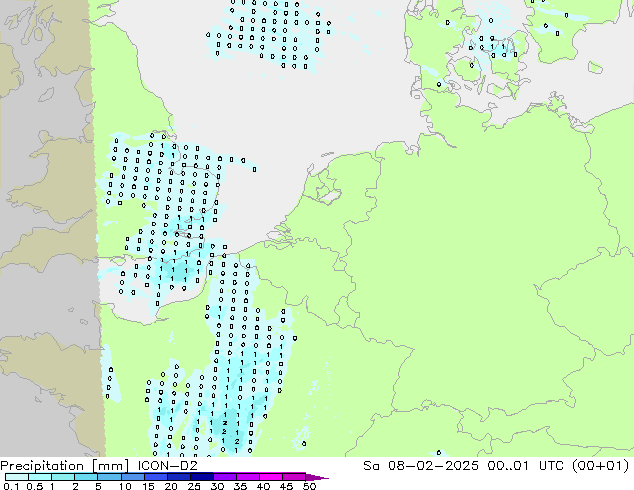Click the '20' legend value

(x=171, y=486)
